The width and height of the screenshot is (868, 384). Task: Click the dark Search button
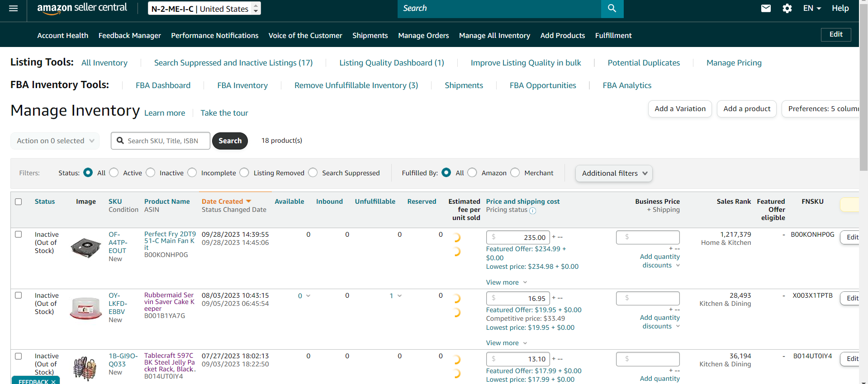(230, 141)
